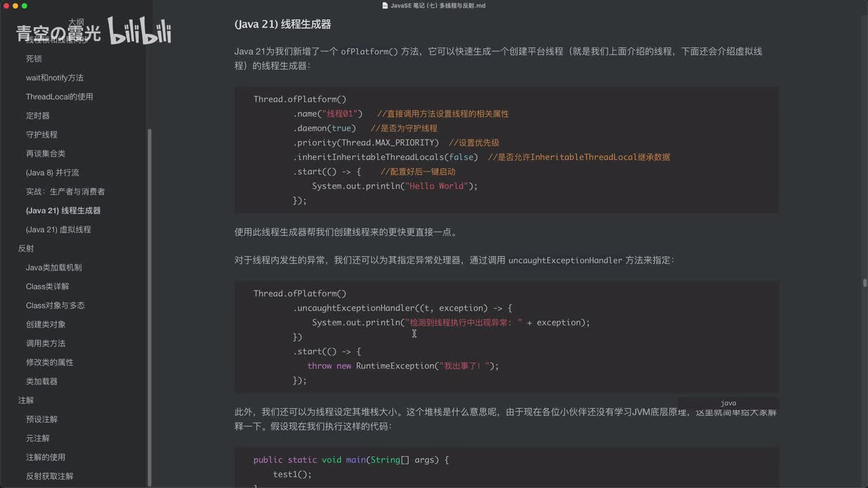Open (Java 21) 虚拟线程 in outline
The image size is (868, 488).
pos(58,230)
